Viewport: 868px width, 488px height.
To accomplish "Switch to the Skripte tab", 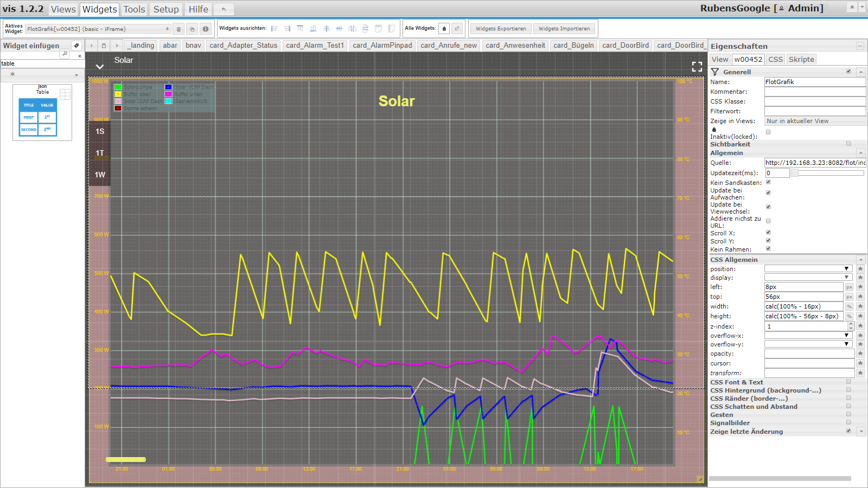I will tap(801, 60).
